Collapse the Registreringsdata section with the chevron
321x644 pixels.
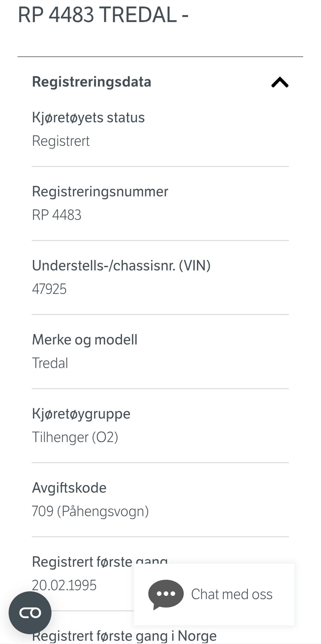pyautogui.click(x=280, y=82)
